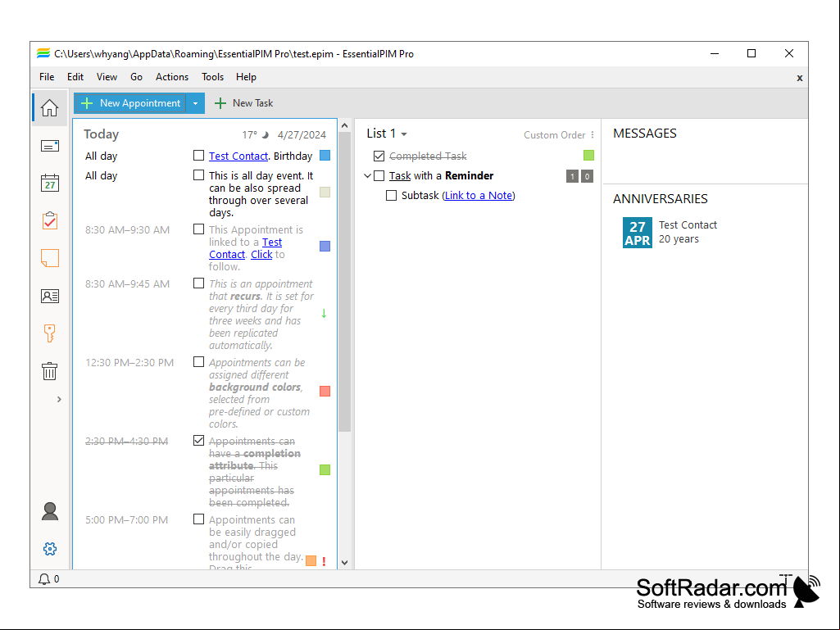Click the New Task button
The width and height of the screenshot is (840, 630).
pyautogui.click(x=243, y=103)
